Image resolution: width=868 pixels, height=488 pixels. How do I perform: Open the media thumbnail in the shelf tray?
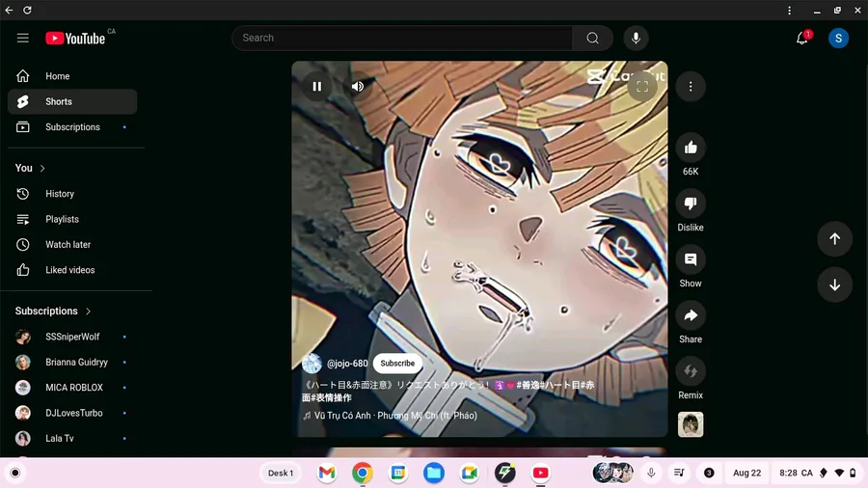point(613,474)
